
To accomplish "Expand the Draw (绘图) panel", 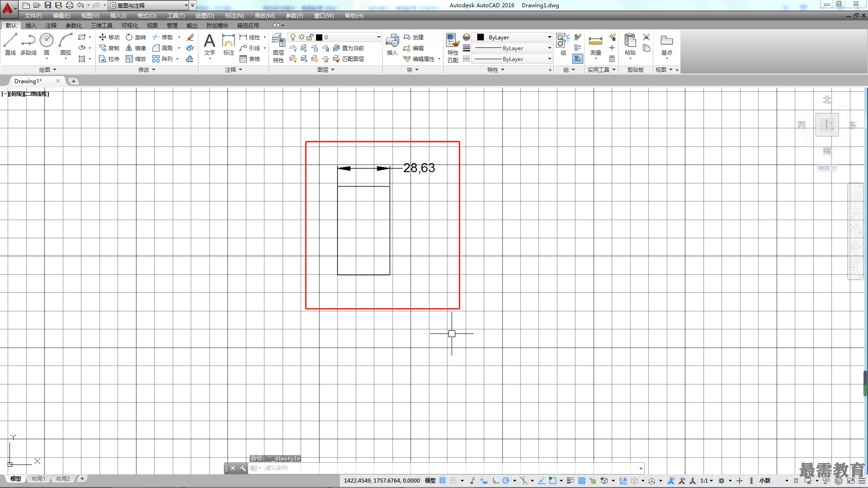I will pyautogui.click(x=48, y=70).
